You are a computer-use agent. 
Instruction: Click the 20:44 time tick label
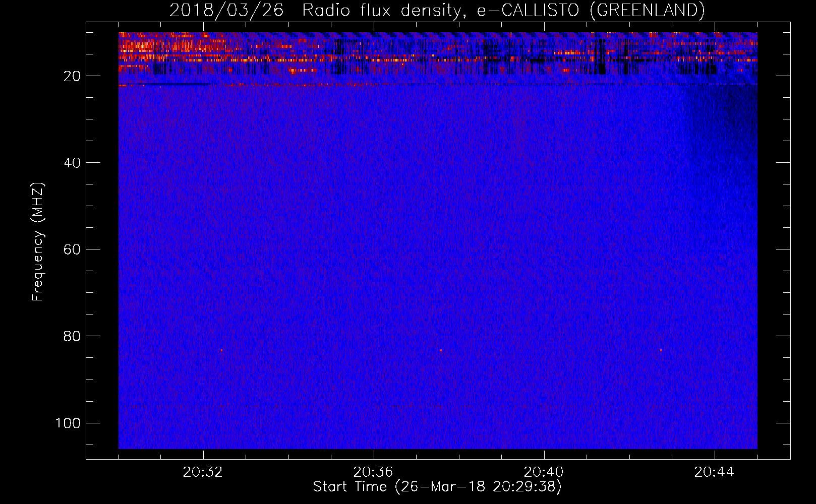point(714,472)
